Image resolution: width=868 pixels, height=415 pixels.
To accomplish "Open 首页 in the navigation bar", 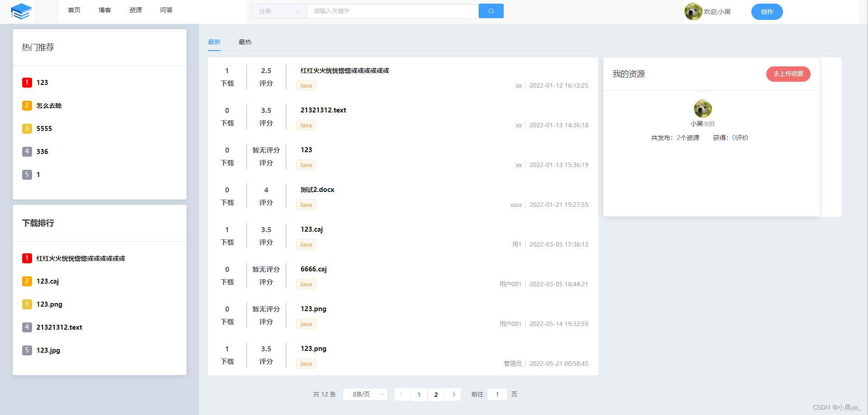I will [74, 10].
